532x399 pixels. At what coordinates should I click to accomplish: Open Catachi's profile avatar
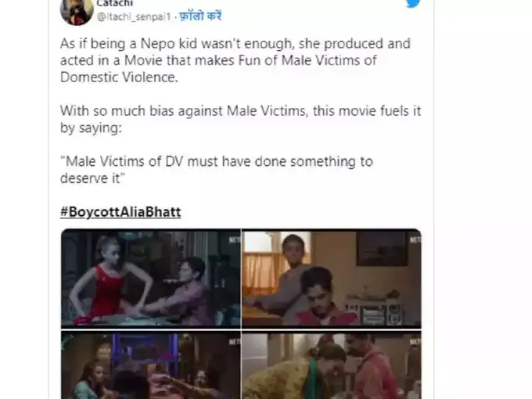pyautogui.click(x=75, y=9)
